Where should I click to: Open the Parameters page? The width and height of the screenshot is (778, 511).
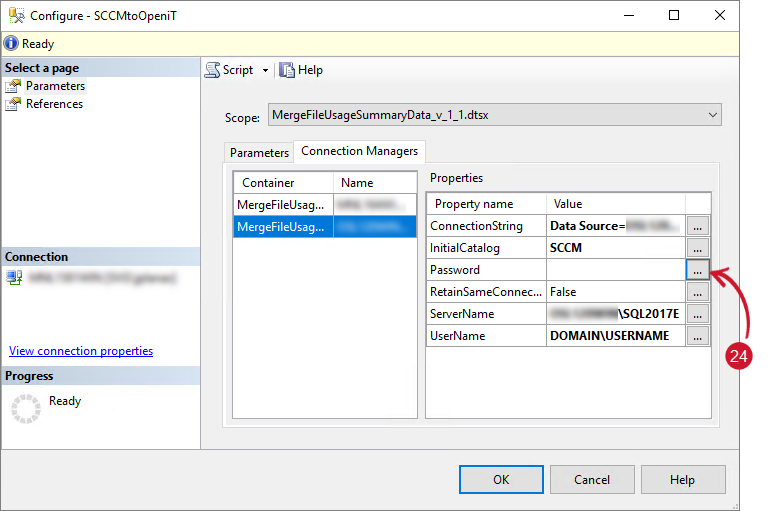coord(55,86)
